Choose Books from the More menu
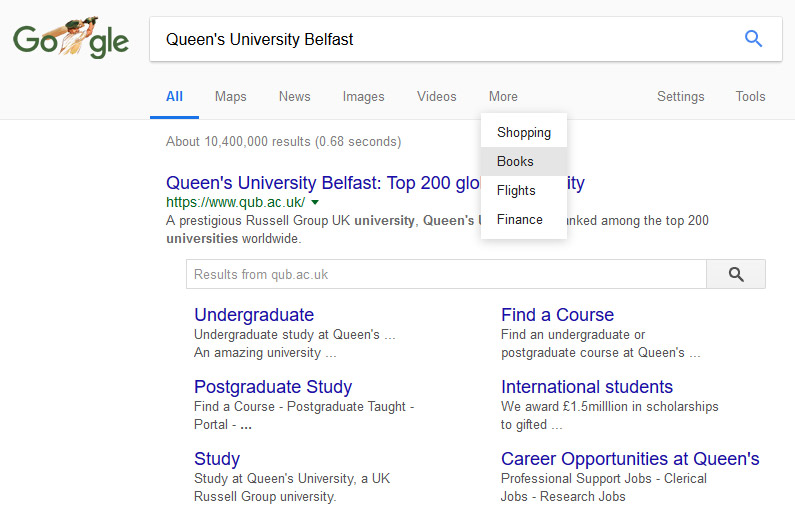This screenshot has width=795, height=516. (x=524, y=161)
